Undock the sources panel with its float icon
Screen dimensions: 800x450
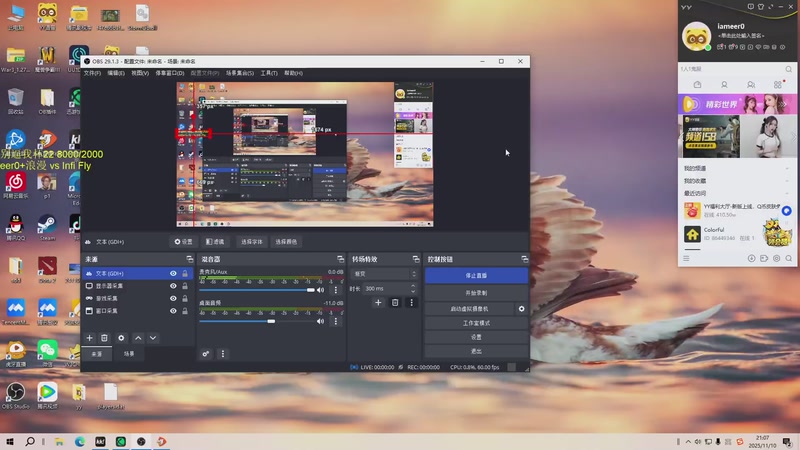click(x=190, y=259)
